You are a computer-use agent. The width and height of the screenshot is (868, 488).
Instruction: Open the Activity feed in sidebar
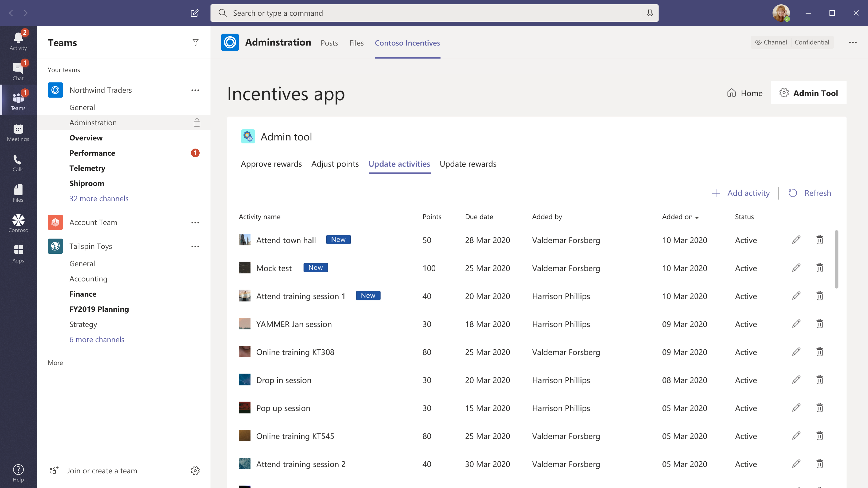(x=18, y=41)
